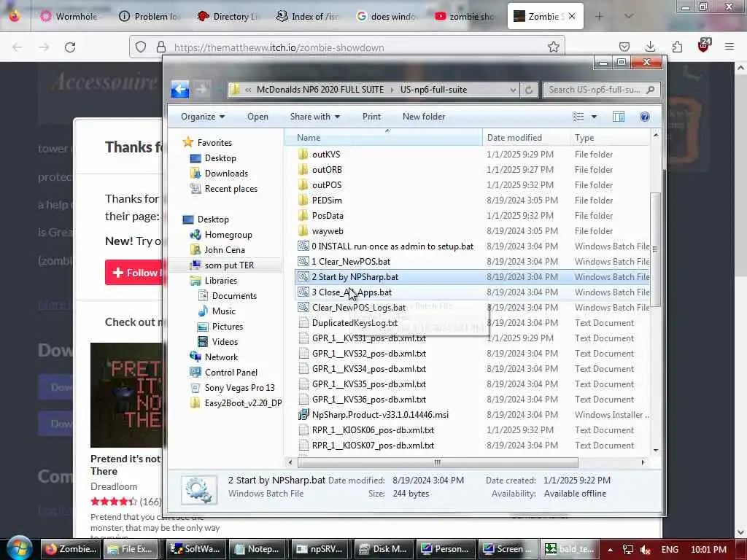Select RPR_1__KIOSK07_pos-db.xml.txt file

[x=373, y=446]
